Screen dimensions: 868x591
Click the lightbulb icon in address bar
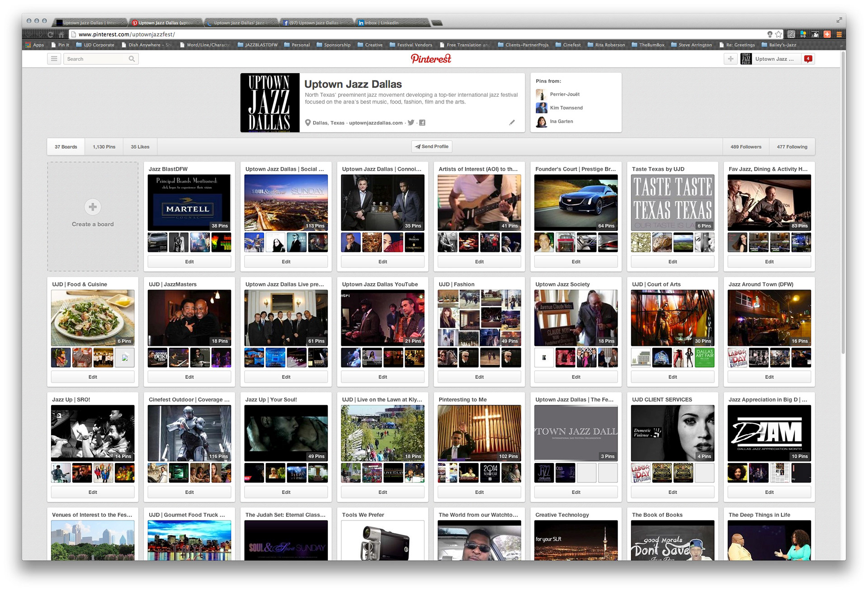point(770,34)
